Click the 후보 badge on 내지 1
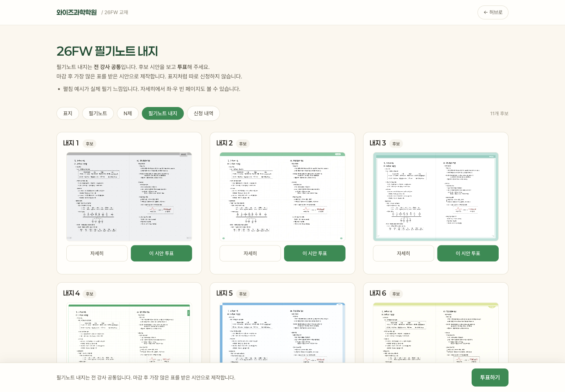Screen dimensions: 565x392 (x=89, y=144)
